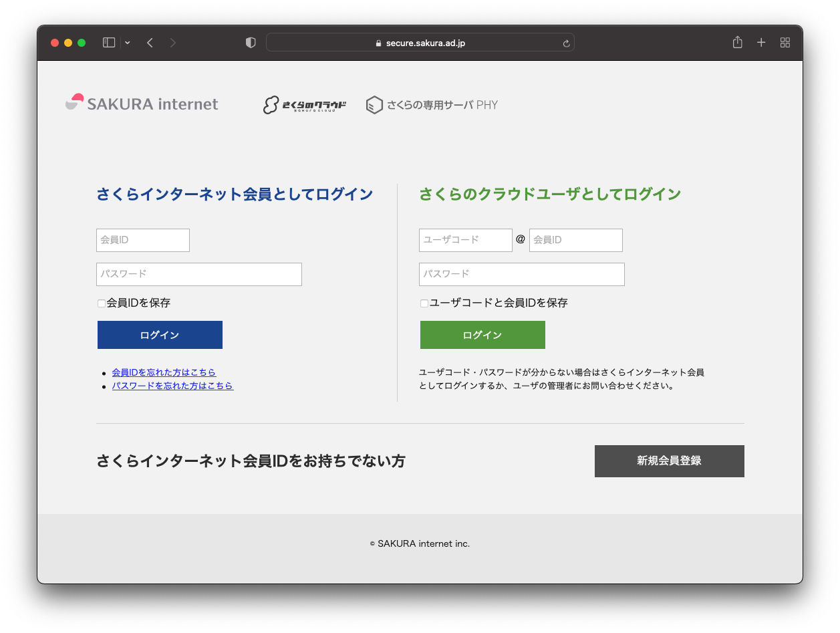Focus the cloud user パスワード field

point(522,274)
